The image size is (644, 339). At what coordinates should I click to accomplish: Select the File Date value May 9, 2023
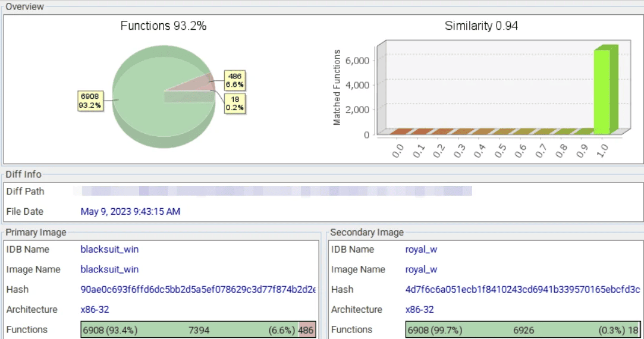click(130, 212)
